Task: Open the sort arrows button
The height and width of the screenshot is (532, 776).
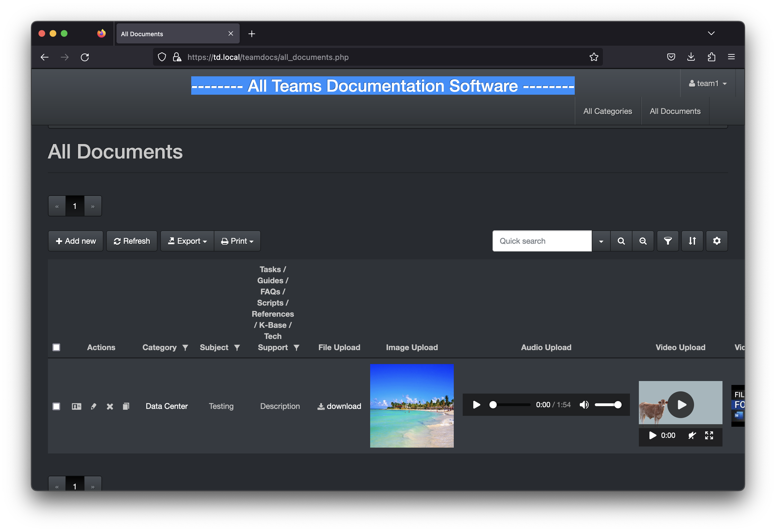Action: [692, 241]
